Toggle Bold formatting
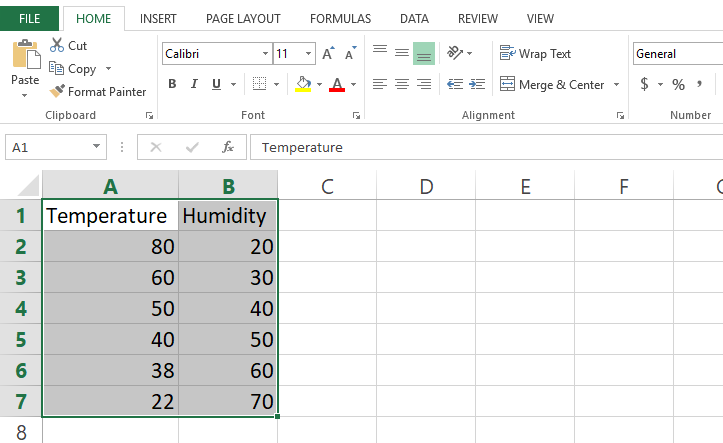The width and height of the screenshot is (723, 443). tap(172, 85)
